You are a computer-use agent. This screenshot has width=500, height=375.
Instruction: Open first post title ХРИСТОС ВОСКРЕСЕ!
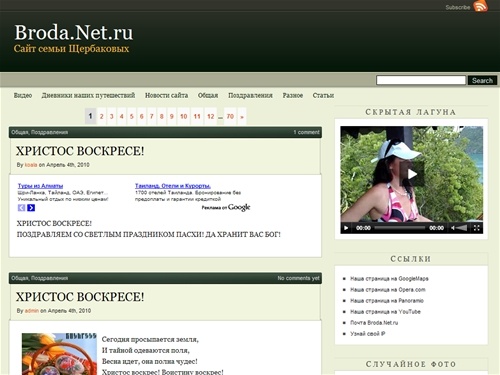click(x=80, y=151)
